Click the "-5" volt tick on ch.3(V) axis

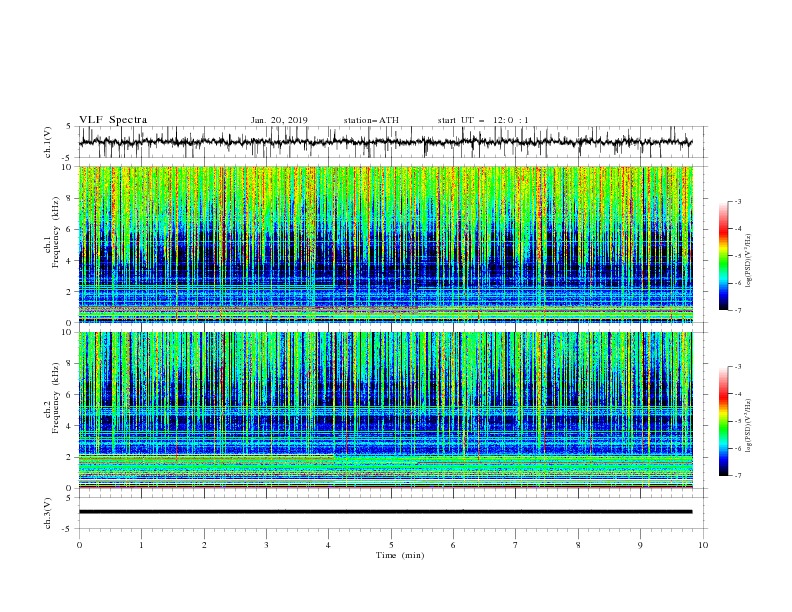(68, 529)
